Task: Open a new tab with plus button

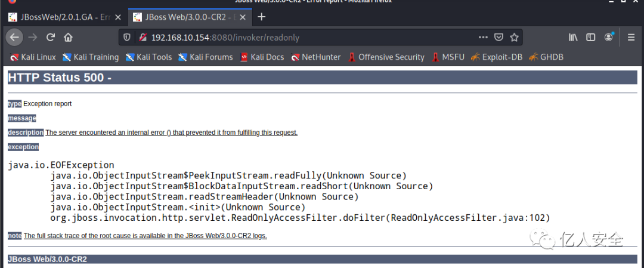Action: pyautogui.click(x=261, y=17)
